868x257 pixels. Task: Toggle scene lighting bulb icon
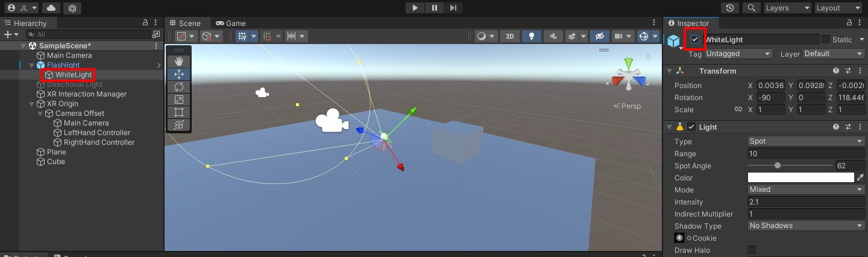click(x=531, y=36)
